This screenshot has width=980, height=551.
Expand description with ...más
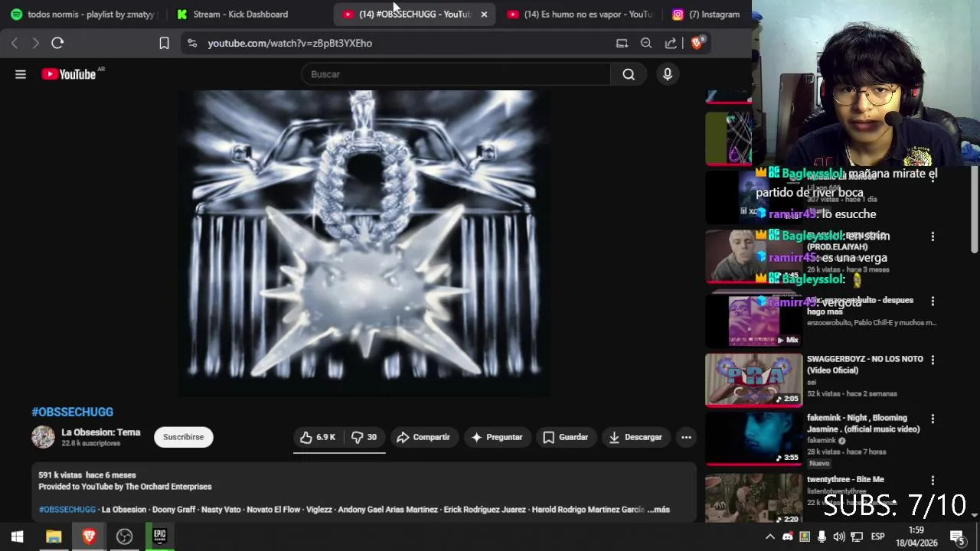658,510
